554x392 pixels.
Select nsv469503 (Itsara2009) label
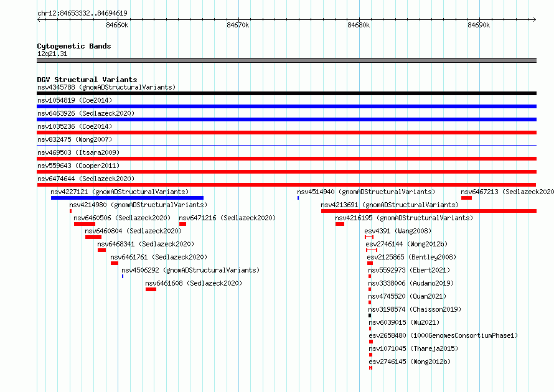coord(78,152)
